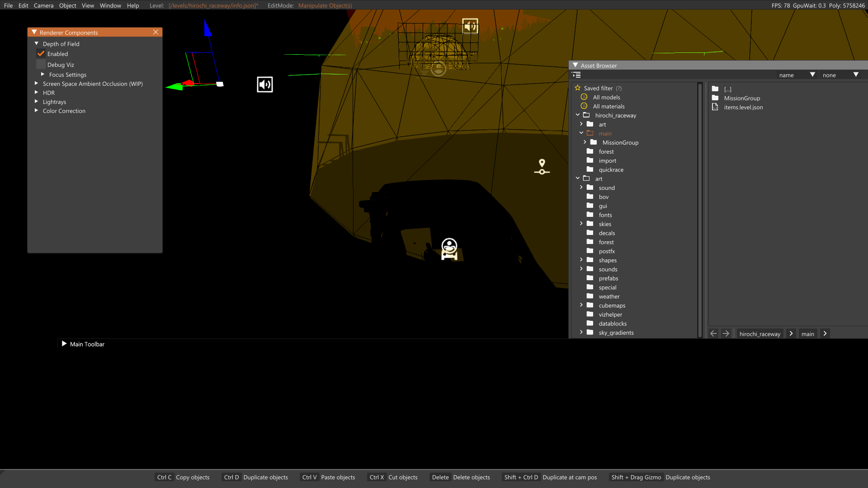Select the fonts folder in tree
Screen dimensions: 868x488
[x=605, y=215]
